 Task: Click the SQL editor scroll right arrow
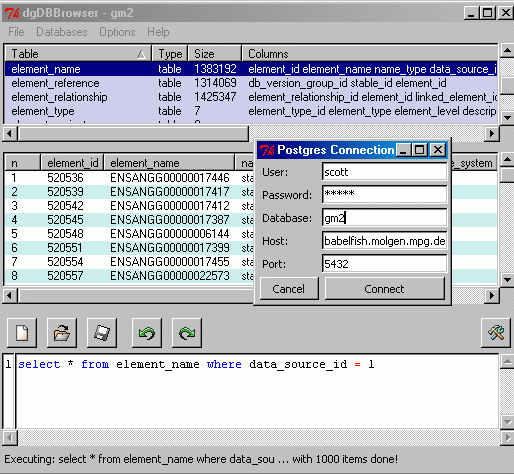pos(507,437)
